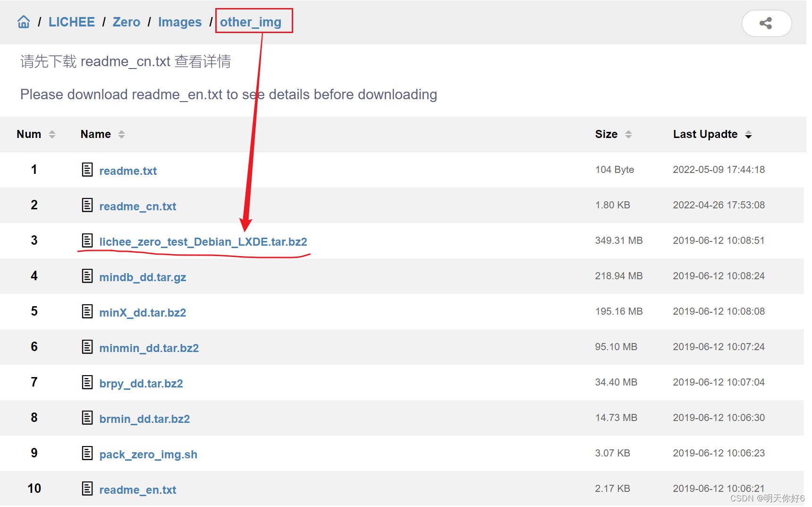812x507 pixels.
Task: Click size value 95.10 MB
Action: 616,347
